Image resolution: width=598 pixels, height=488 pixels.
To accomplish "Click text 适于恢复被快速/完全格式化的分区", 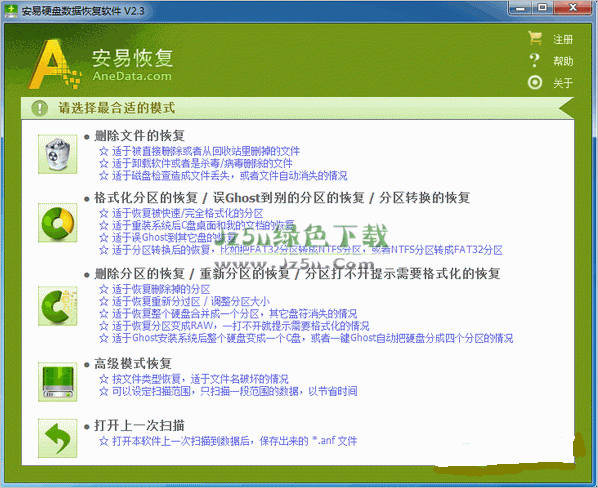I will 187,214.
